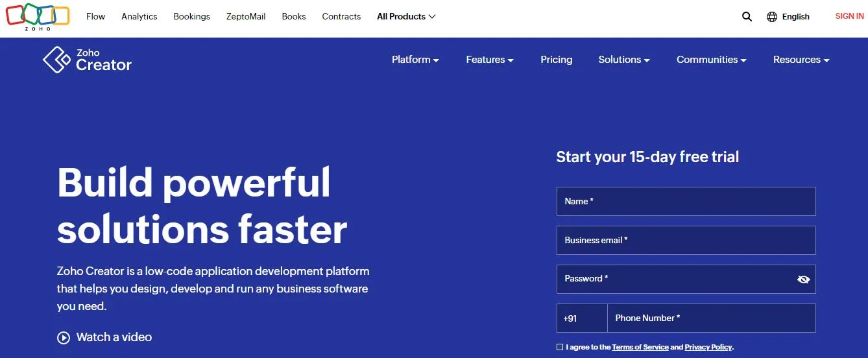Focus the Password input field
The width and height of the screenshot is (868, 358).
pyautogui.click(x=686, y=279)
